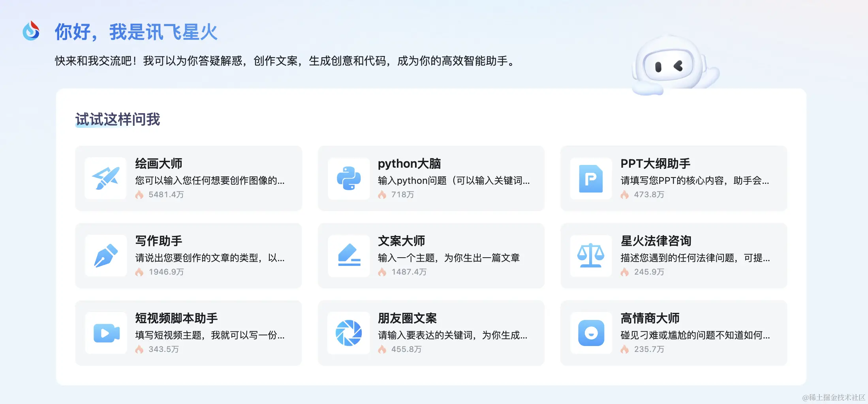
Task: Click the flame icon beside 245.9万
Action: tap(624, 272)
